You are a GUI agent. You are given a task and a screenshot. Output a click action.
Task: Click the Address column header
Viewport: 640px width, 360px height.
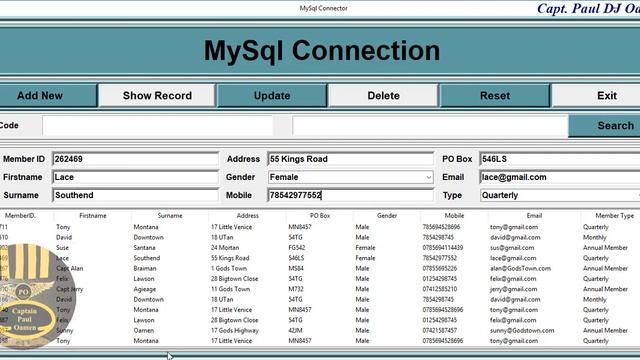coord(247,216)
